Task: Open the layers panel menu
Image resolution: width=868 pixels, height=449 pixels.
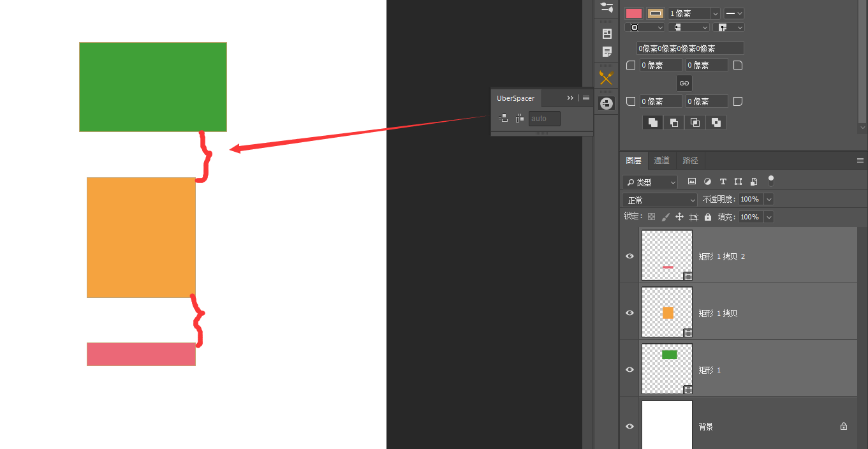Action: pyautogui.click(x=860, y=161)
